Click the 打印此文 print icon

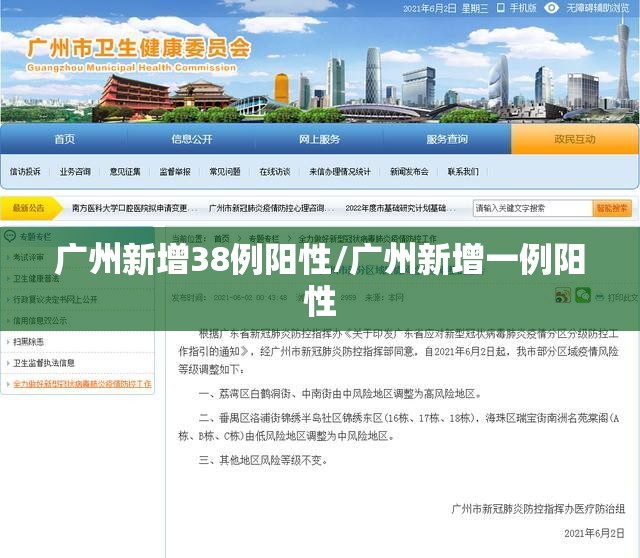point(600,298)
